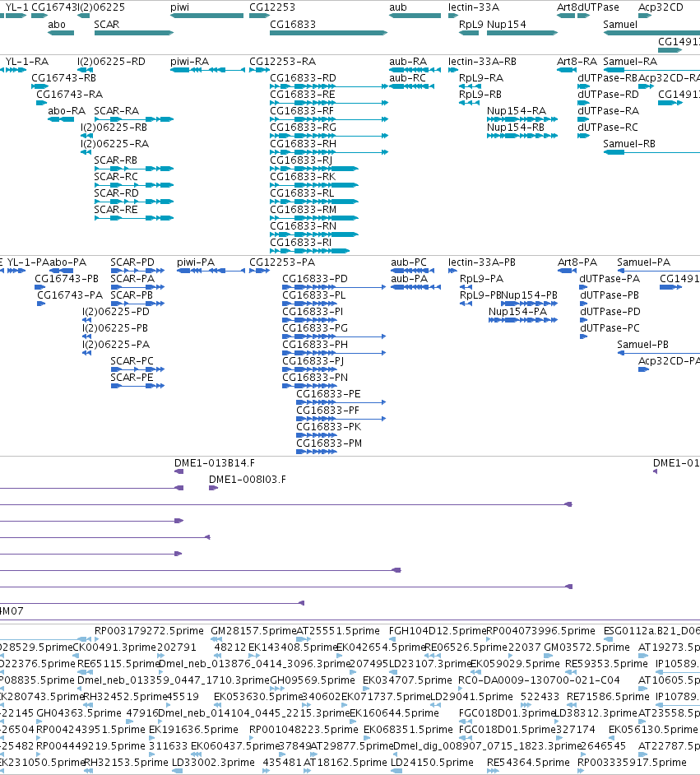Select RpL9 gene label
Screen dimensions: 700x775
pyautogui.click(x=471, y=24)
